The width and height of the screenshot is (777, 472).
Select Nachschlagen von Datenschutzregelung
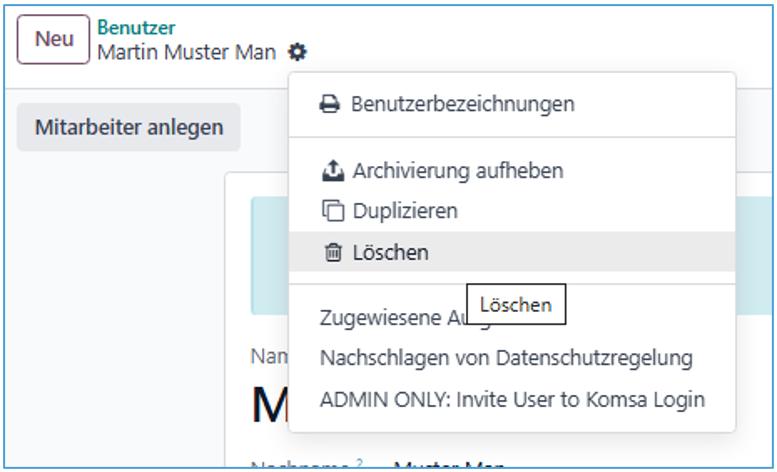506,357
